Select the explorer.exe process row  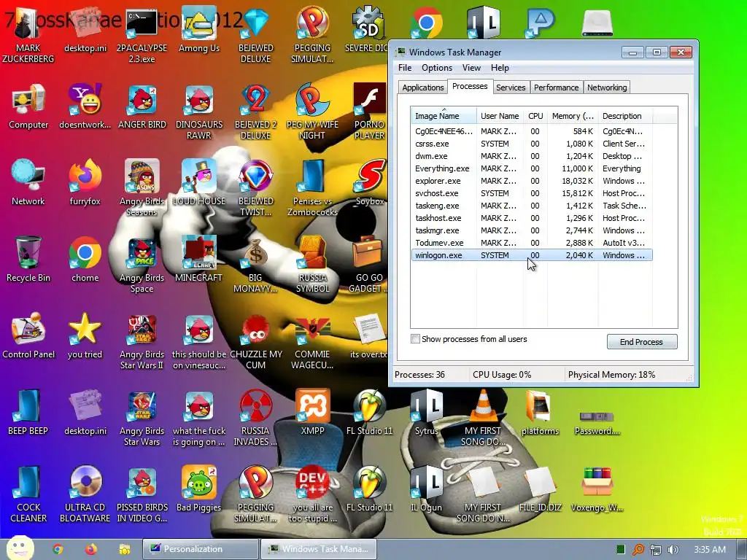(532, 181)
